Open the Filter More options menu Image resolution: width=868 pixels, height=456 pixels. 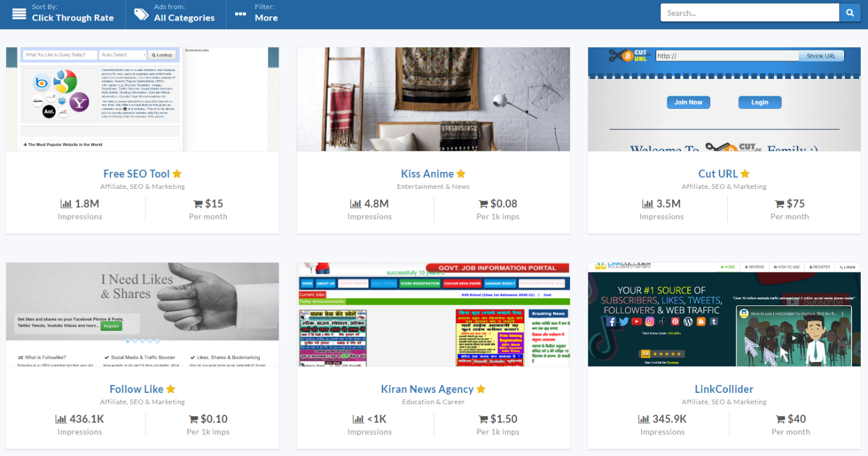point(256,13)
